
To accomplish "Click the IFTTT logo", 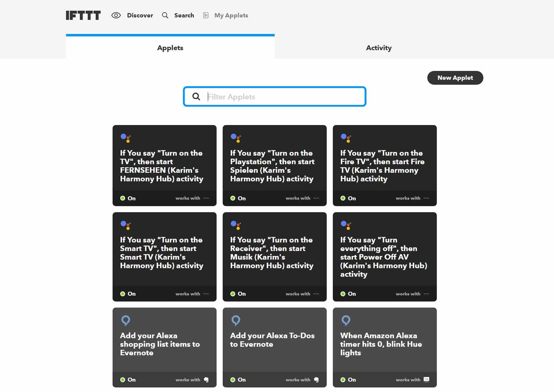I will 83,15.
